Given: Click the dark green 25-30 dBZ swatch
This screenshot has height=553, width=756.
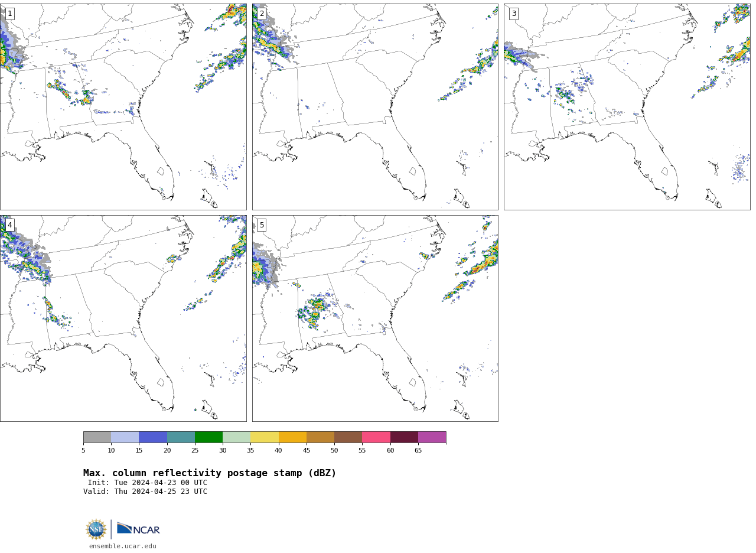Looking at the screenshot, I should point(208,437).
